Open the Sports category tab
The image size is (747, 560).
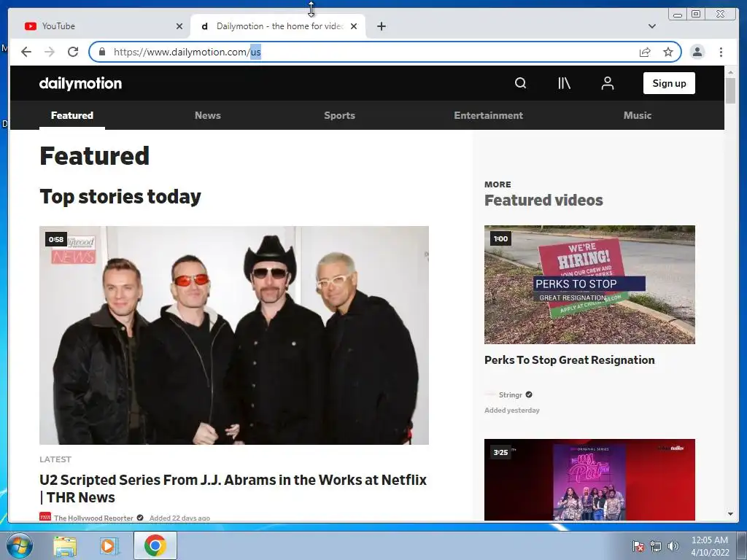point(340,115)
